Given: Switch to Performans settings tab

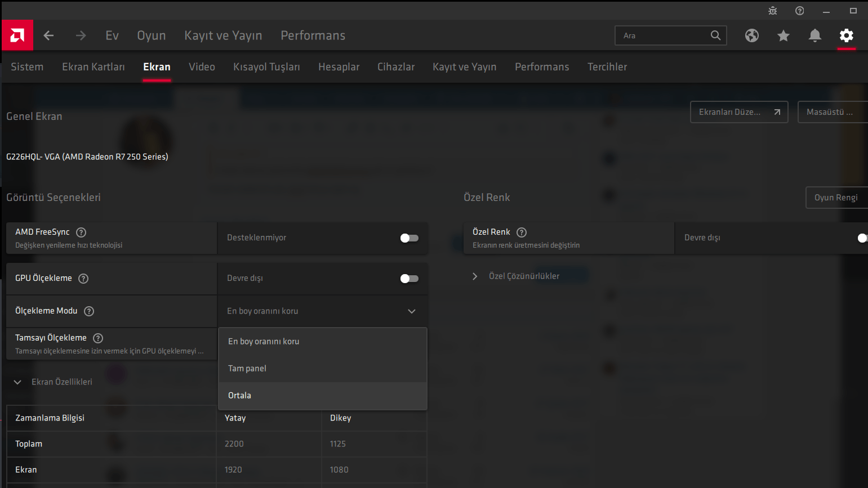Looking at the screenshot, I should click(x=542, y=67).
